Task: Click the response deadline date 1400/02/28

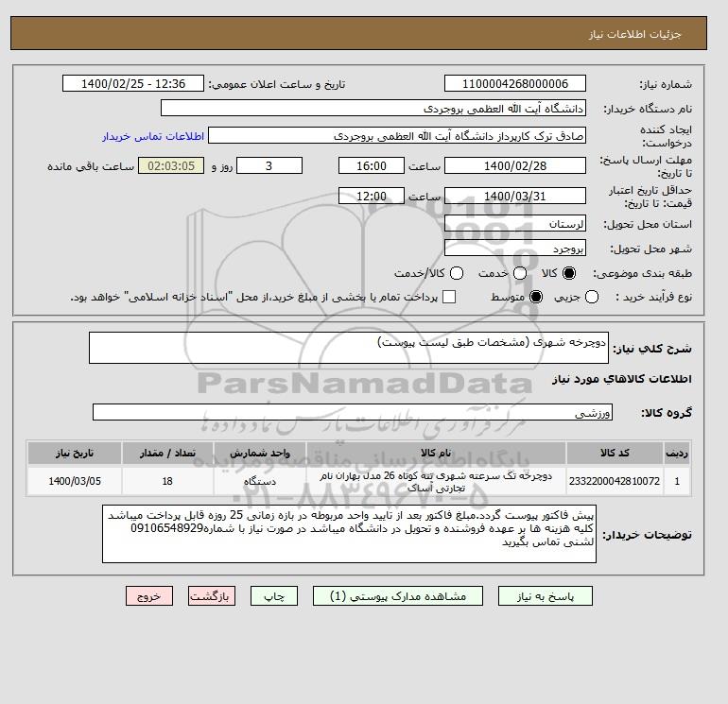Action: 515,165
